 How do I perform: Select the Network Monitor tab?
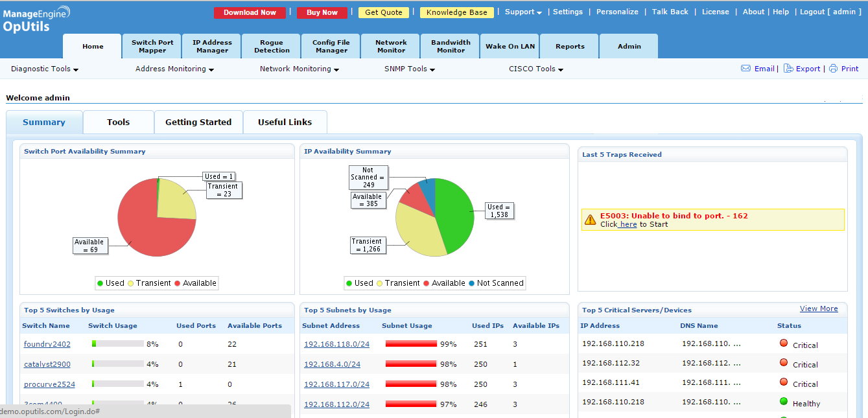(x=391, y=46)
